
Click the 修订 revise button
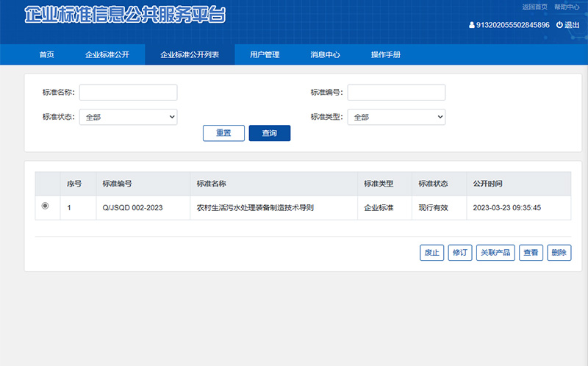(x=460, y=253)
